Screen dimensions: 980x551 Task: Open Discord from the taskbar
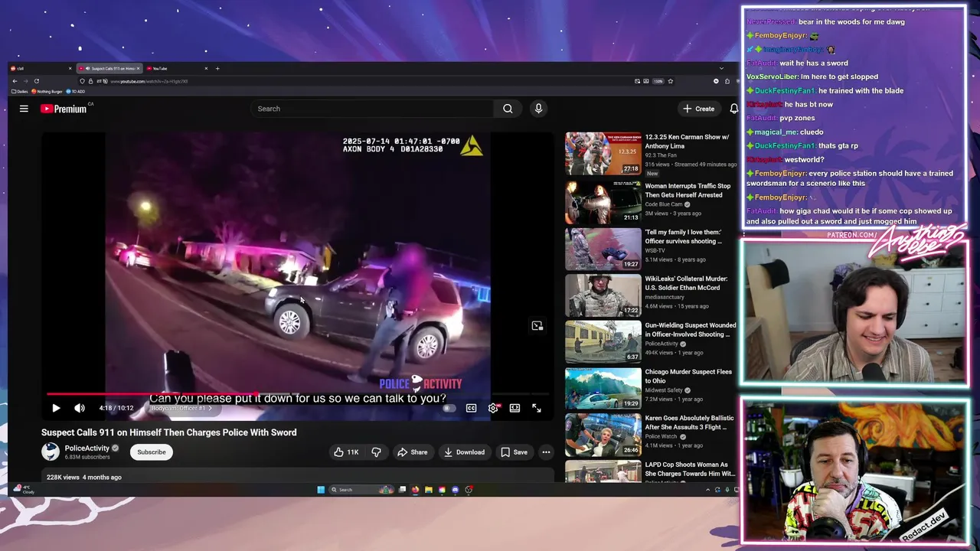coord(456,490)
